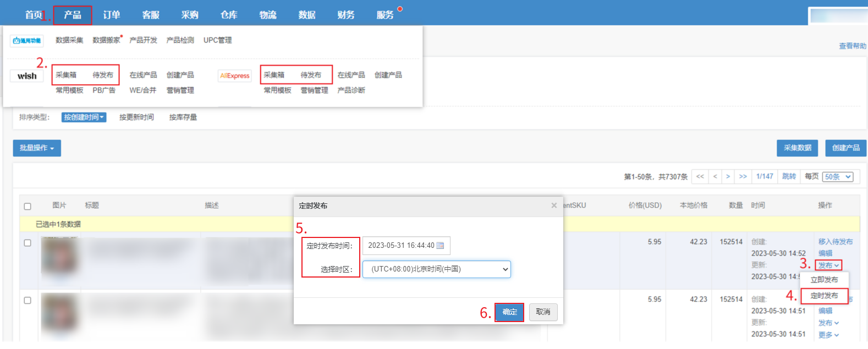Open the 按创建时间 sort dropdown
This screenshot has width=868, height=349.
84,117
